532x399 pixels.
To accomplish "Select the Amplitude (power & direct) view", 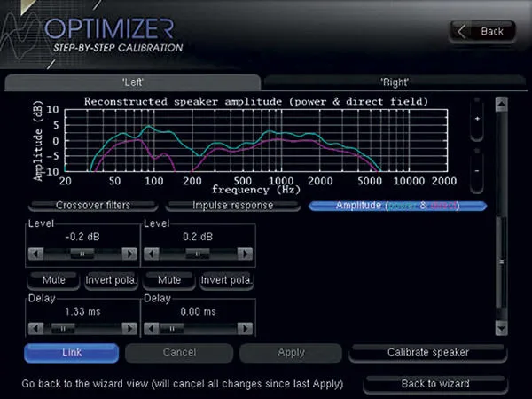I will [397, 206].
